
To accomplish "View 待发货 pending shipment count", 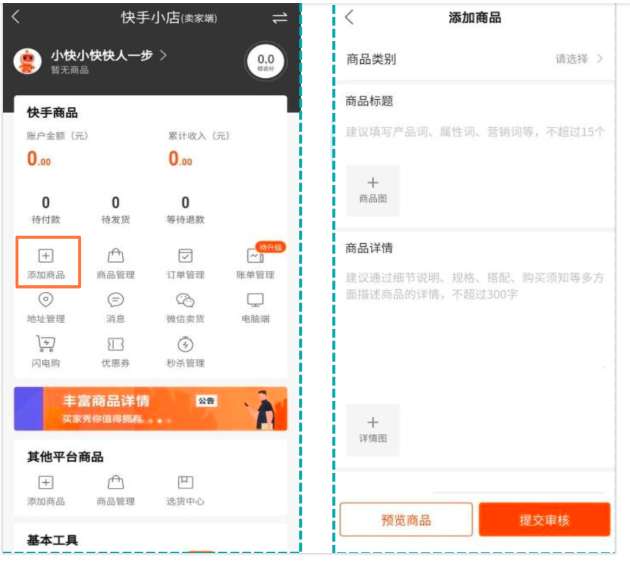I will pyautogui.click(x=116, y=210).
